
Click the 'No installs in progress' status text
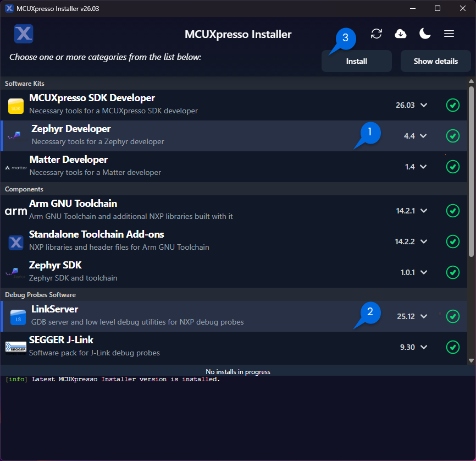coord(238,372)
